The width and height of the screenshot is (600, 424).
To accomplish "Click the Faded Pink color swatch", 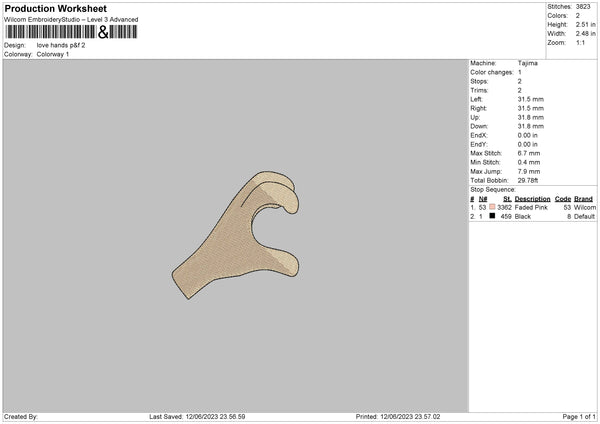I will (492, 207).
